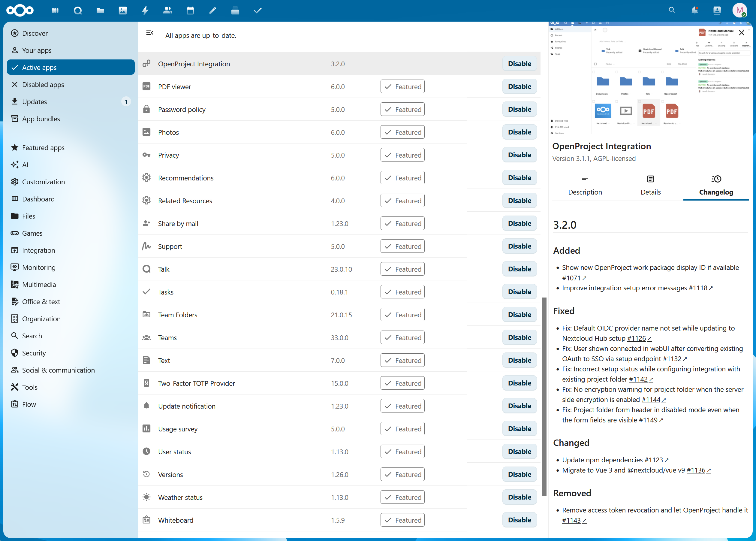
Task: Disable the Team Folders app
Action: coord(520,314)
